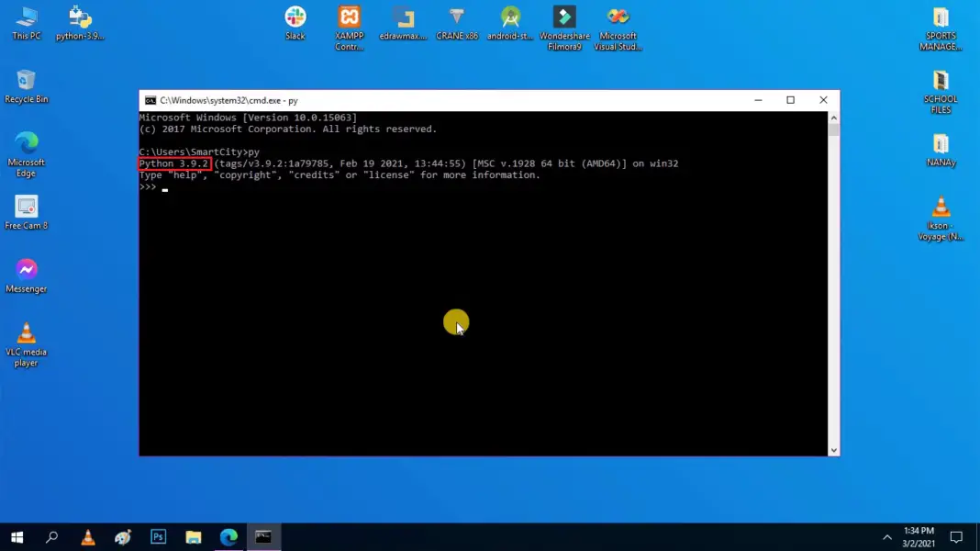The height and width of the screenshot is (551, 980).
Task: Run the python-3.9 installer on the desktop
Action: 78,18
